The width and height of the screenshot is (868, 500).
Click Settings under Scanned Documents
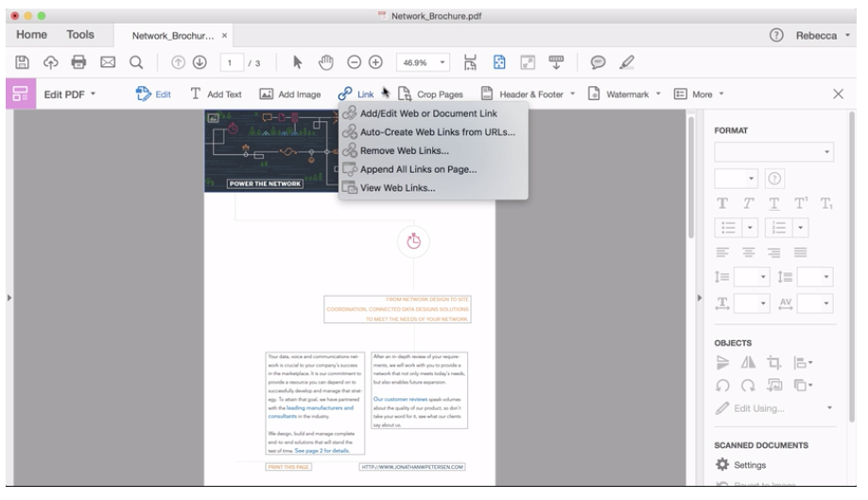[x=749, y=465]
